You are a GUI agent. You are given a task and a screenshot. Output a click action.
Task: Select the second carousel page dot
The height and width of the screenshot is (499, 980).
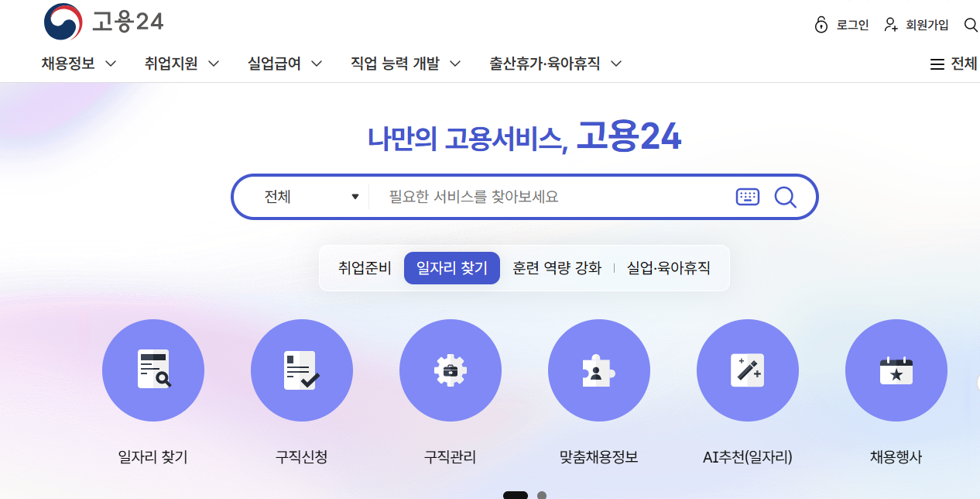542,495
